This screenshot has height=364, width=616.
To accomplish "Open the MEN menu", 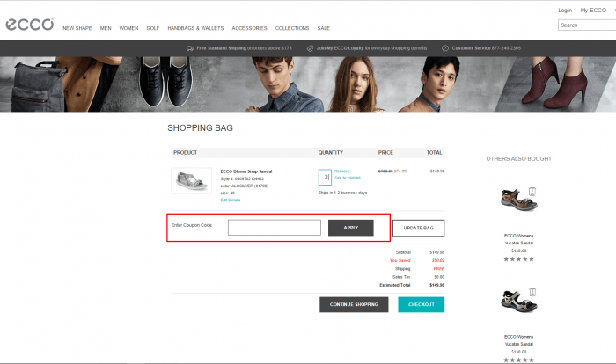I will click(106, 28).
